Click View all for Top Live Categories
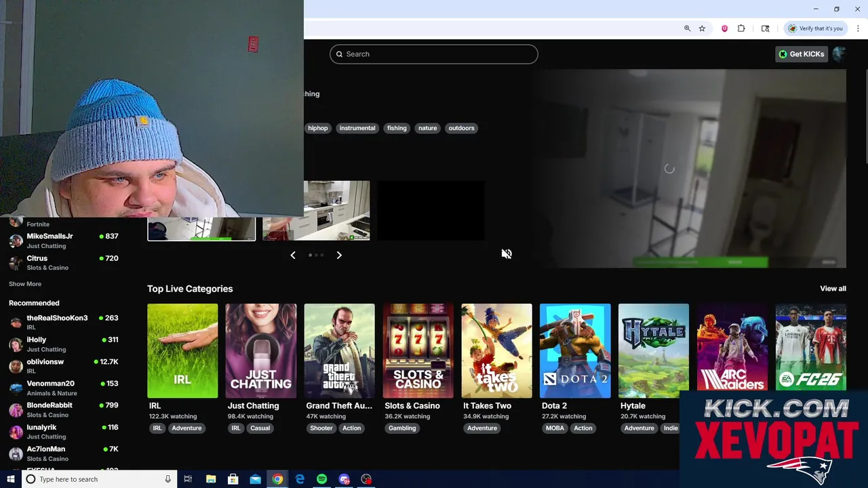868x488 pixels. tap(833, 289)
